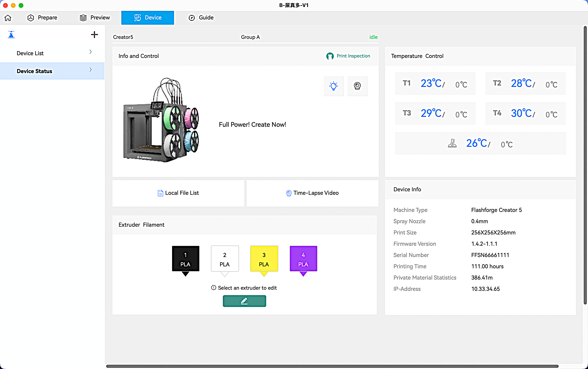Click info icon beside Select an extruder

[x=213, y=288]
